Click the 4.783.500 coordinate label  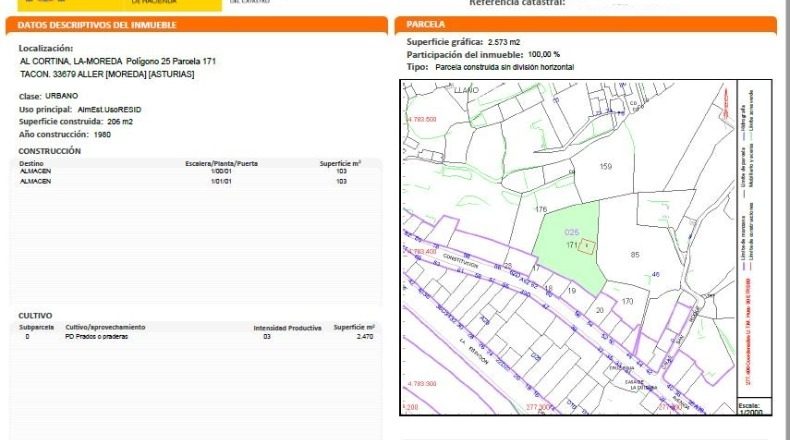[421, 119]
